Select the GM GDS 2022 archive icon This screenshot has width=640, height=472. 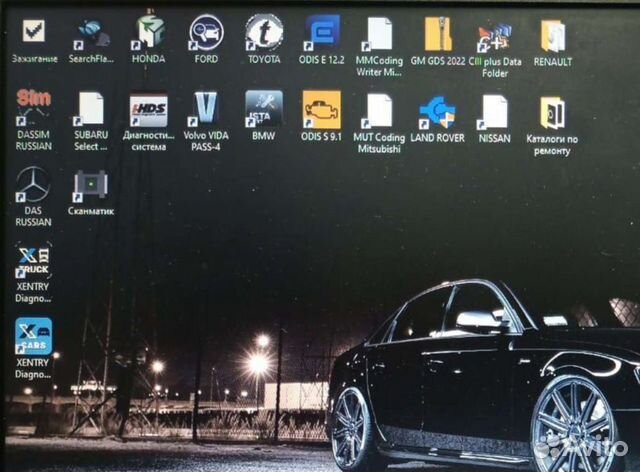pyautogui.click(x=437, y=34)
